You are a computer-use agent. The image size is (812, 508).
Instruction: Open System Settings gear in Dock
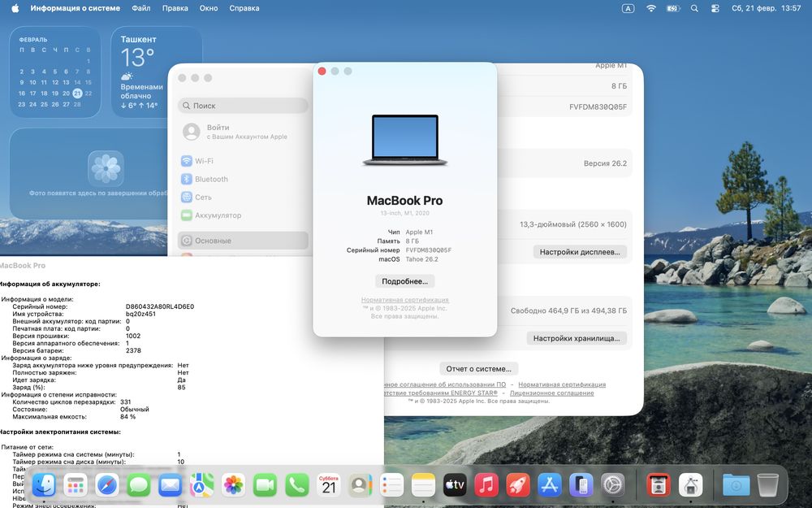pyautogui.click(x=612, y=485)
